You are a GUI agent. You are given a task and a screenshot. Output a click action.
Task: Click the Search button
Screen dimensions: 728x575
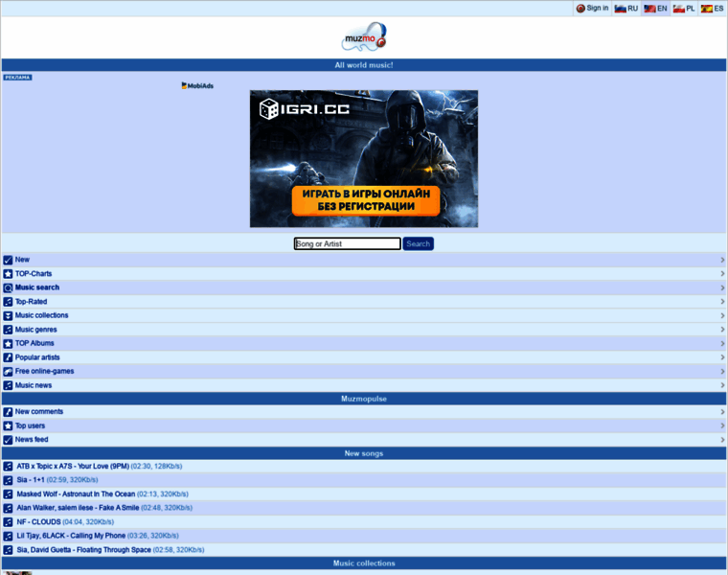(418, 243)
